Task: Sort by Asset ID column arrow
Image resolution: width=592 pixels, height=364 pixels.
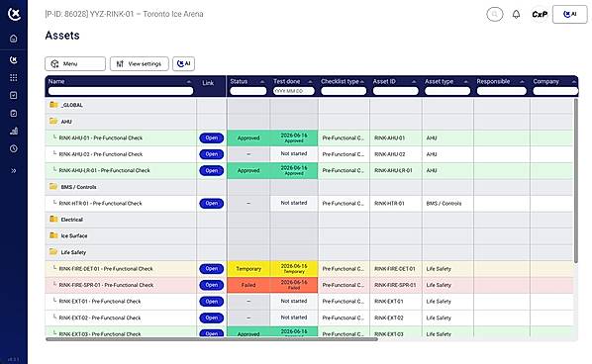Action: tap(414, 82)
